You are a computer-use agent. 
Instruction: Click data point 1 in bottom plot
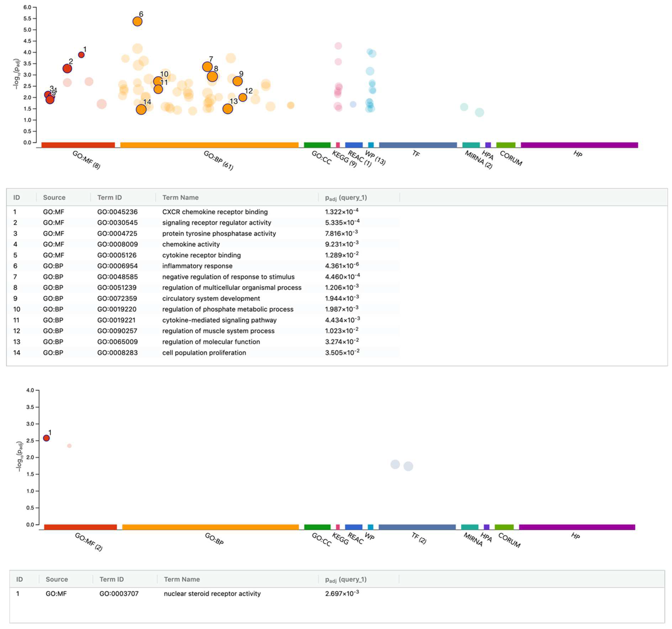tap(47, 438)
